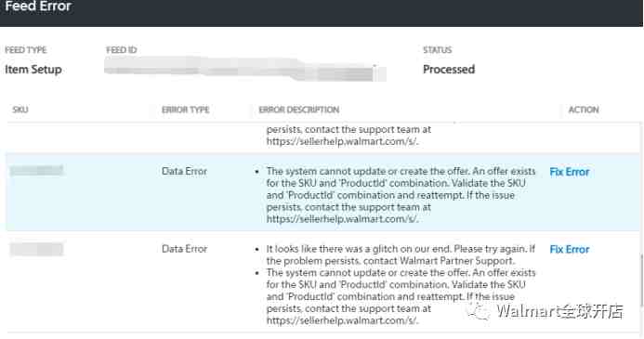Select the blurred SKU in the bottom row
644x339 pixels.
click(36, 249)
